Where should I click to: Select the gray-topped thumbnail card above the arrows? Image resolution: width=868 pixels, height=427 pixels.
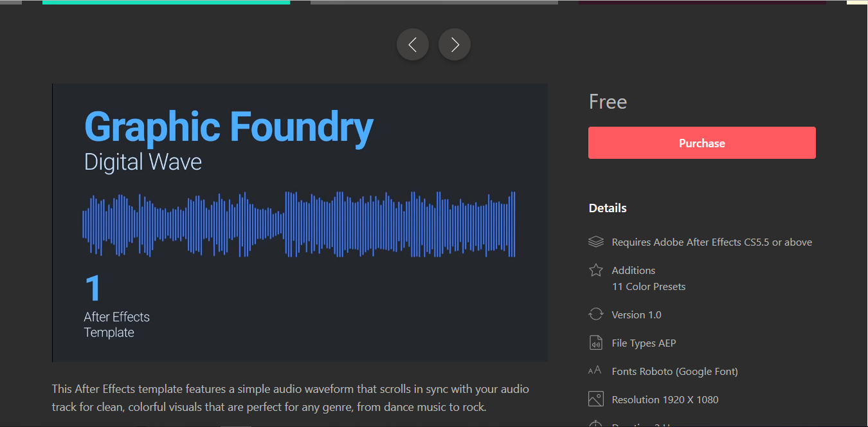click(434, 2)
